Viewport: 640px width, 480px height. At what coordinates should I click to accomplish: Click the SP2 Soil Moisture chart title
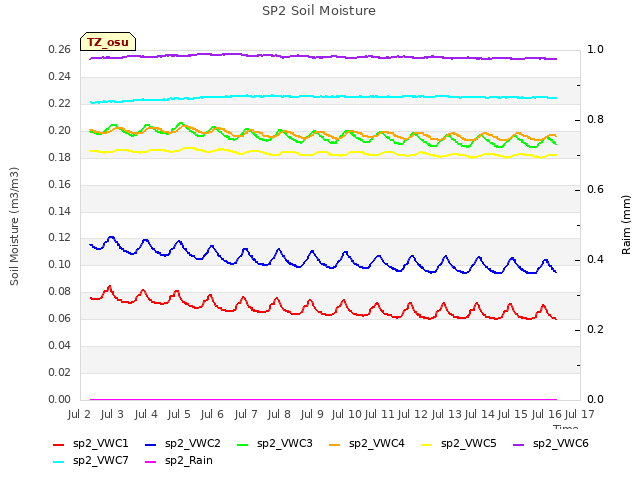coord(319,11)
